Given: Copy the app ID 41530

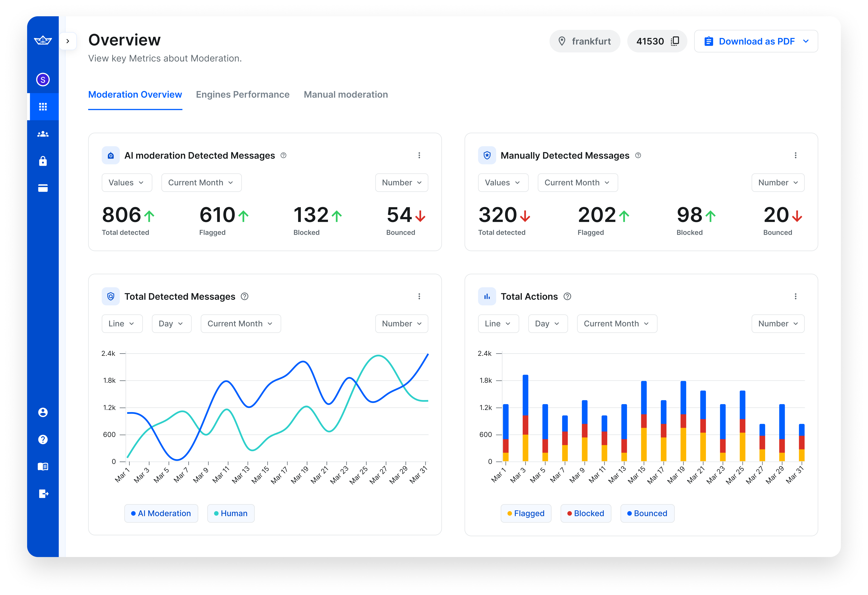Looking at the screenshot, I should tap(675, 41).
